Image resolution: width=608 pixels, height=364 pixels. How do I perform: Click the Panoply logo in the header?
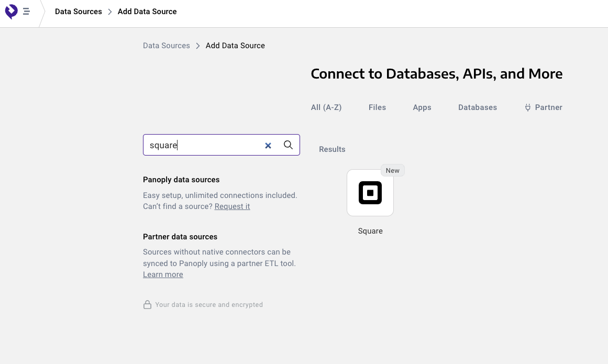tap(12, 12)
